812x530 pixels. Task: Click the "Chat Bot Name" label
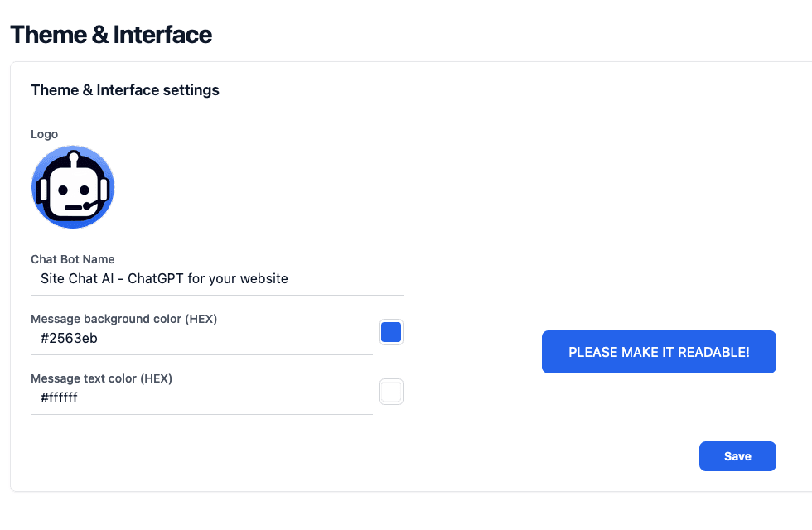73,259
